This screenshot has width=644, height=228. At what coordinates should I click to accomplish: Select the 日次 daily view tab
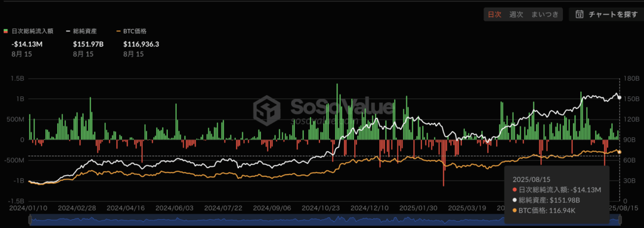pyautogui.click(x=494, y=14)
